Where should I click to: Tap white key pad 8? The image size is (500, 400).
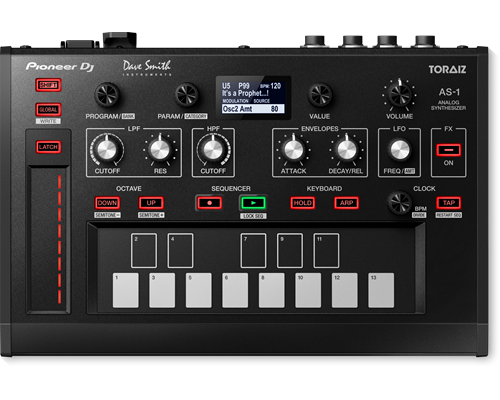coord(272,290)
